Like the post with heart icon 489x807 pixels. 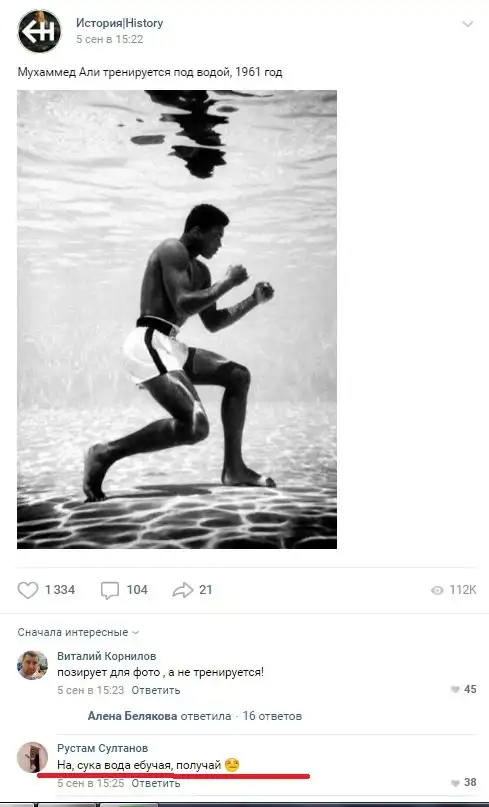pyautogui.click(x=28, y=590)
